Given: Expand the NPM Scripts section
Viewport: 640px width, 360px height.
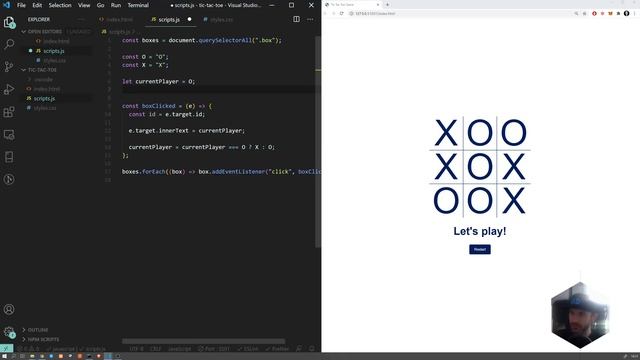Looking at the screenshot, I should point(43,339).
